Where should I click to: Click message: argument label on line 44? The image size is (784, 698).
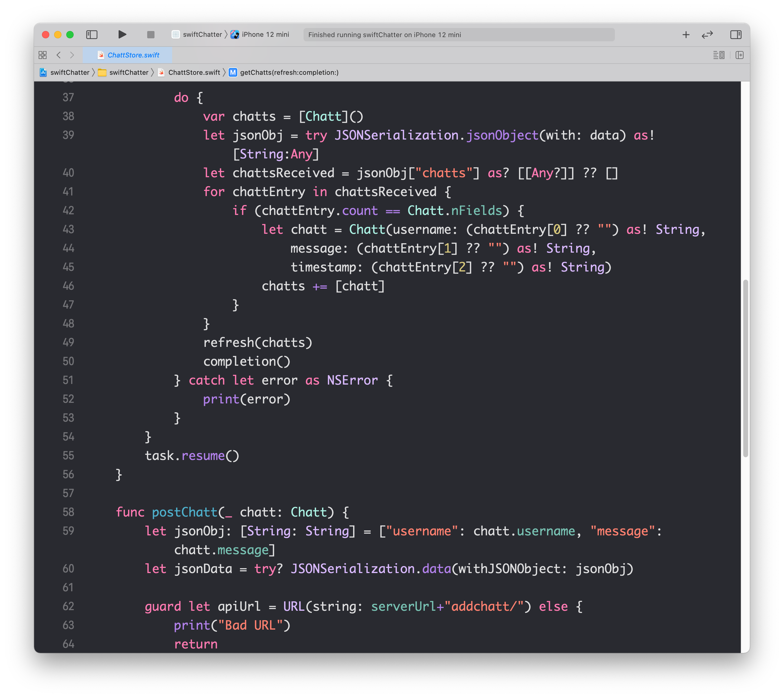click(x=319, y=248)
